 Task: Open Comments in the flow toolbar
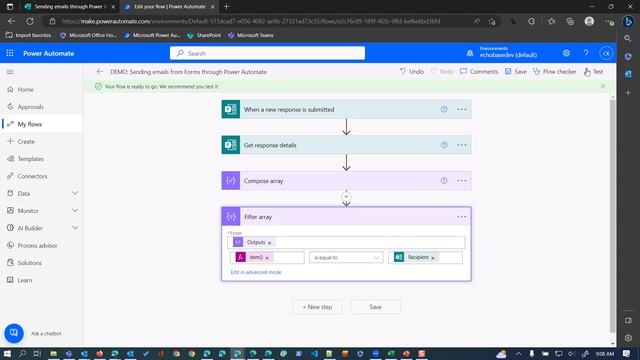coord(479,71)
